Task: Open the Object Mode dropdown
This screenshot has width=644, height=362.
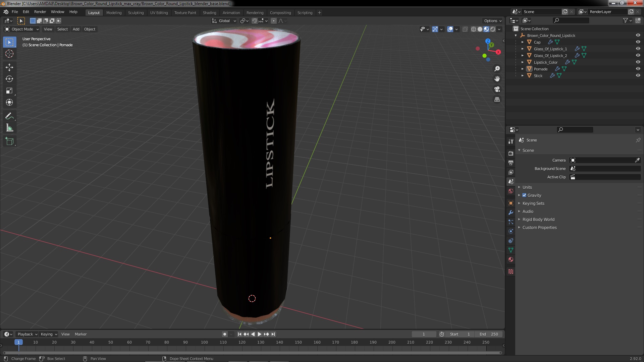Action: pyautogui.click(x=22, y=29)
